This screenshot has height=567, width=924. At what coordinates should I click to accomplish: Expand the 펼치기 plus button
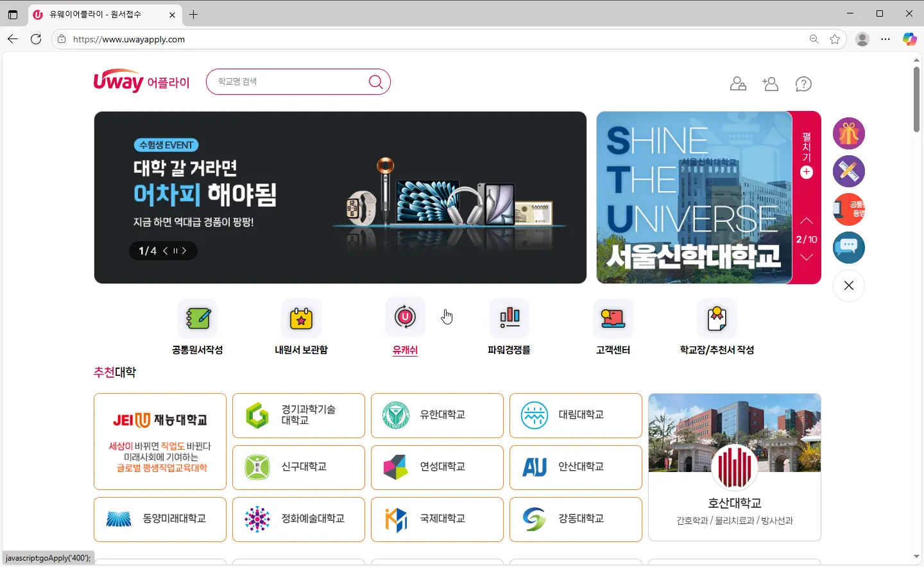[807, 172]
